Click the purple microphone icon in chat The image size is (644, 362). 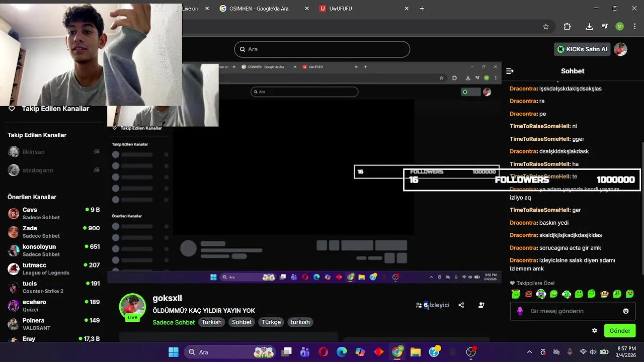tap(520, 311)
